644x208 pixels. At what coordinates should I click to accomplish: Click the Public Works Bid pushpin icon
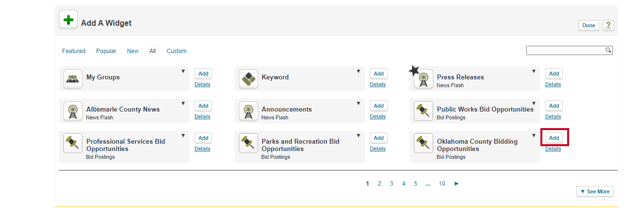424,111
